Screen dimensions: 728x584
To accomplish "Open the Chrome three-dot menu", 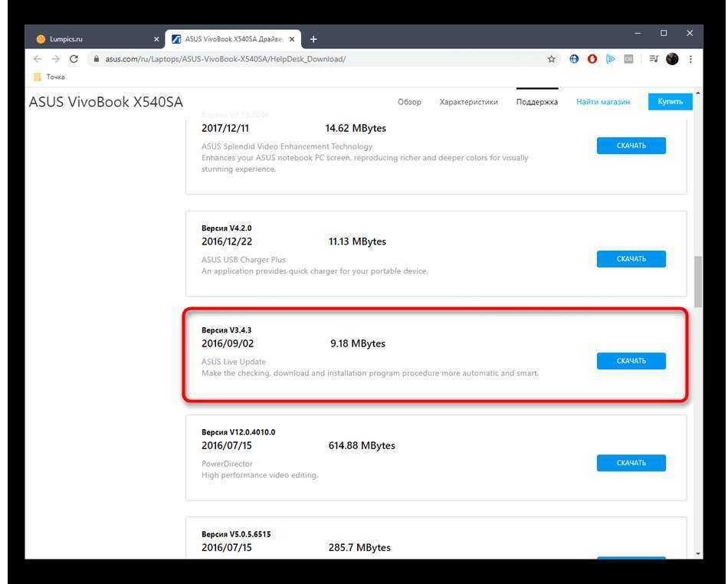I will (690, 59).
